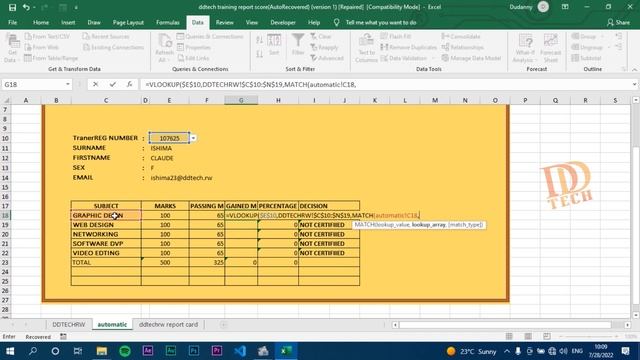Open Queries & Connections pane
The image size is (640, 360).
(210, 36)
